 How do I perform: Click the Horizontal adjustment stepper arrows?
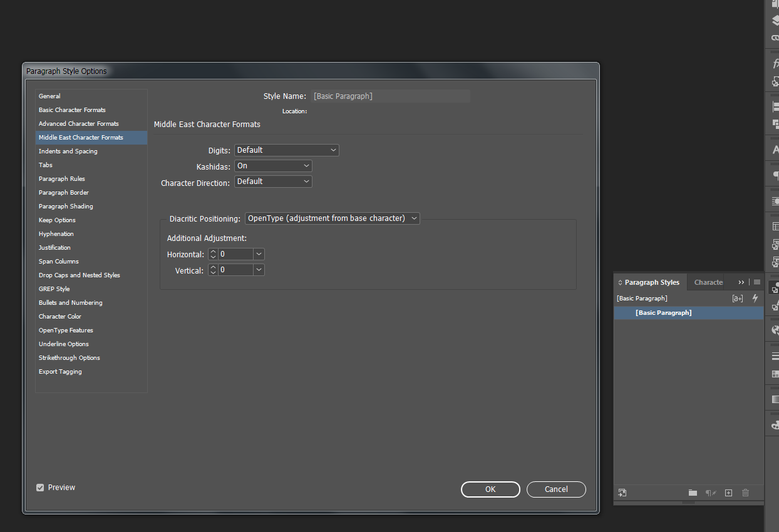tap(213, 254)
